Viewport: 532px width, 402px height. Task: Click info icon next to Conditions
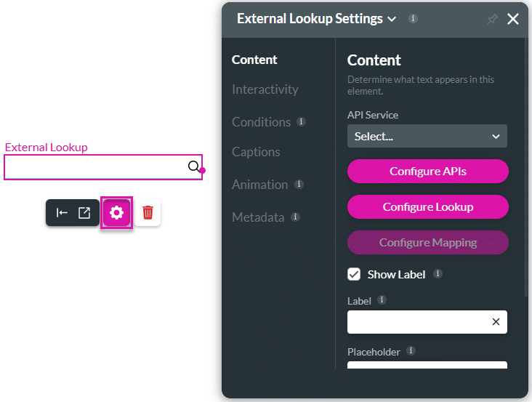tap(302, 121)
